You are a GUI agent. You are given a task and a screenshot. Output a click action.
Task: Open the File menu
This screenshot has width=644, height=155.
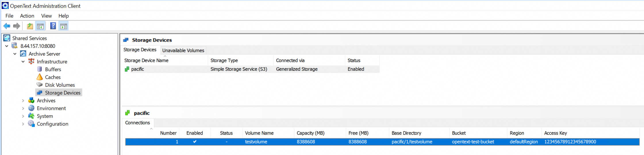coord(9,16)
